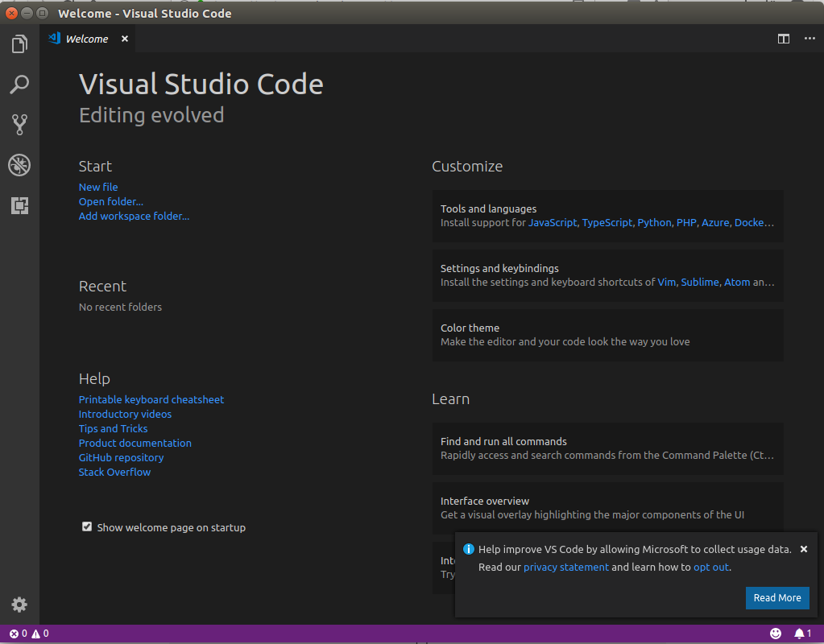The image size is (824, 644).
Task: Open the Extensions view icon
Action: (x=19, y=206)
